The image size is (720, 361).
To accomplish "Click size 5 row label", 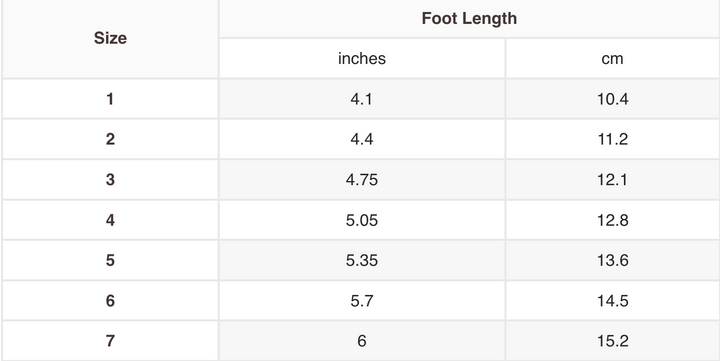I will tap(110, 260).
